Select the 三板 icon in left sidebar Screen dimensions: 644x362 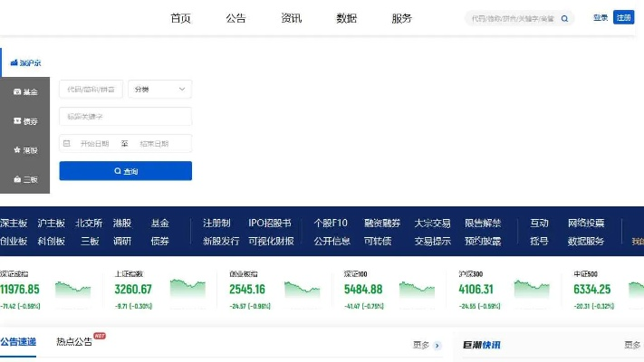(18, 179)
